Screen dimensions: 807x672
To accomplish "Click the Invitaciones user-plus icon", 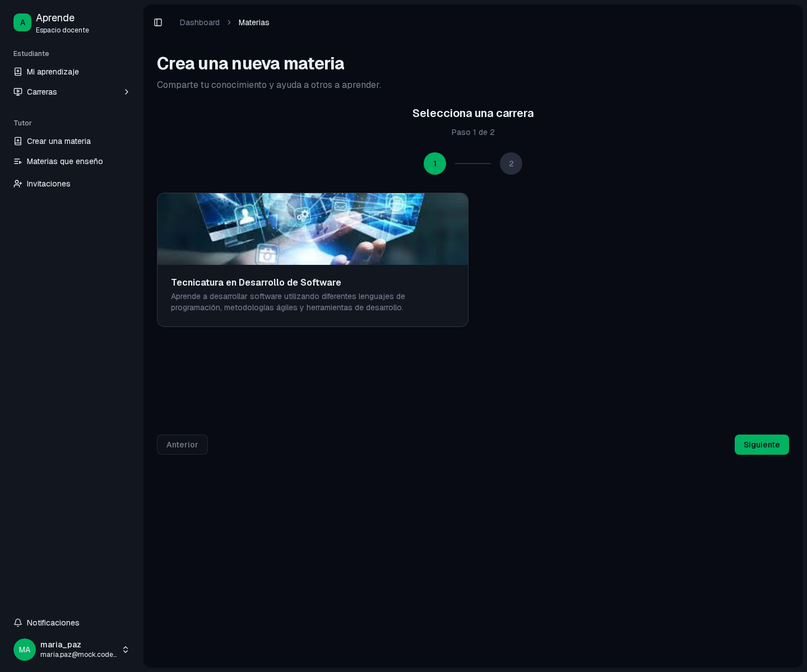I will pyautogui.click(x=18, y=184).
